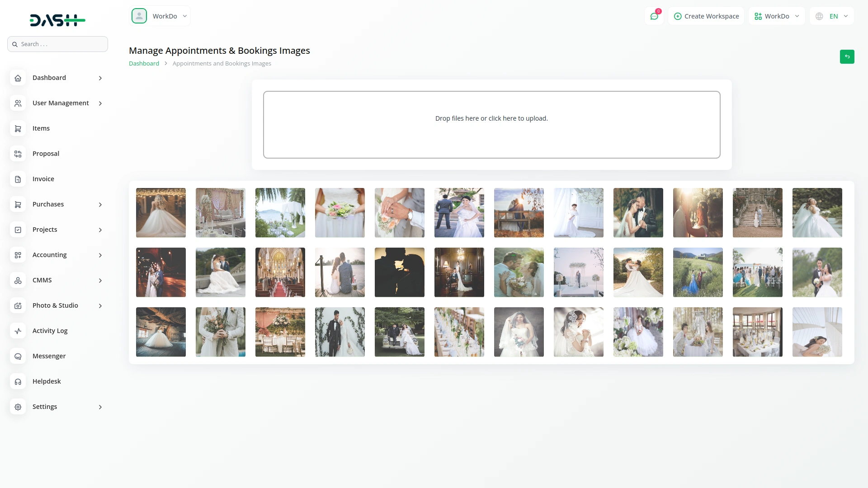The image size is (868, 488).
Task: Click the DASH logo
Action: [57, 20]
